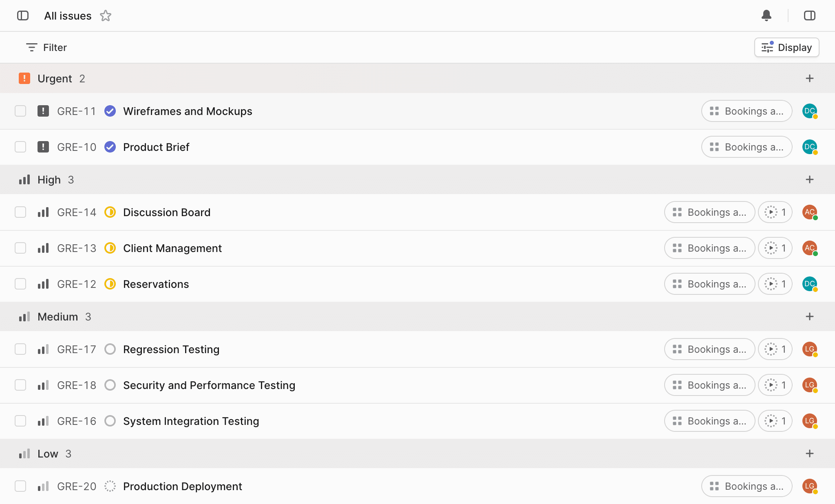Collapse the Medium group header

[x=417, y=316]
